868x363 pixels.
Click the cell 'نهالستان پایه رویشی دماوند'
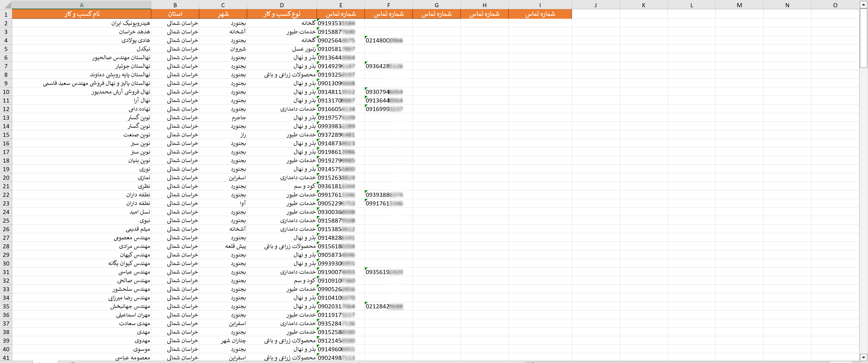(82, 75)
